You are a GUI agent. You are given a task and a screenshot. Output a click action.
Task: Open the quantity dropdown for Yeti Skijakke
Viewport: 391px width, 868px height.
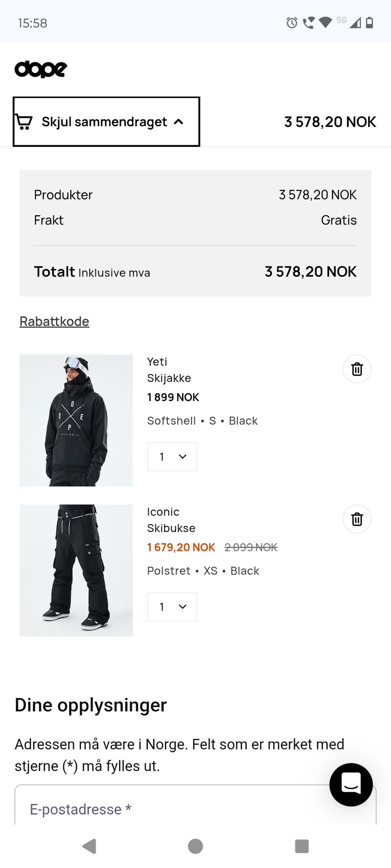click(x=171, y=456)
